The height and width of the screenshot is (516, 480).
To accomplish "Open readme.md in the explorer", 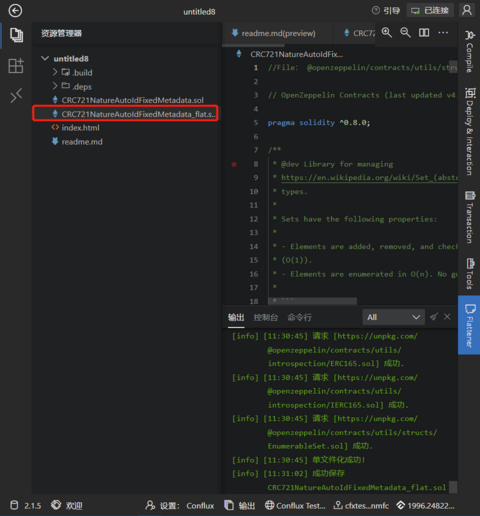I will coord(77,142).
